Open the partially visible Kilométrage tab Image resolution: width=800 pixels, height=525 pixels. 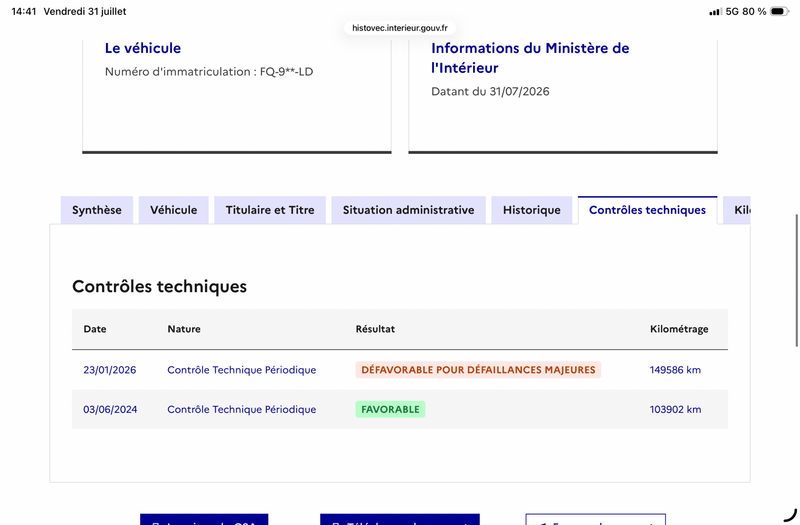point(737,210)
